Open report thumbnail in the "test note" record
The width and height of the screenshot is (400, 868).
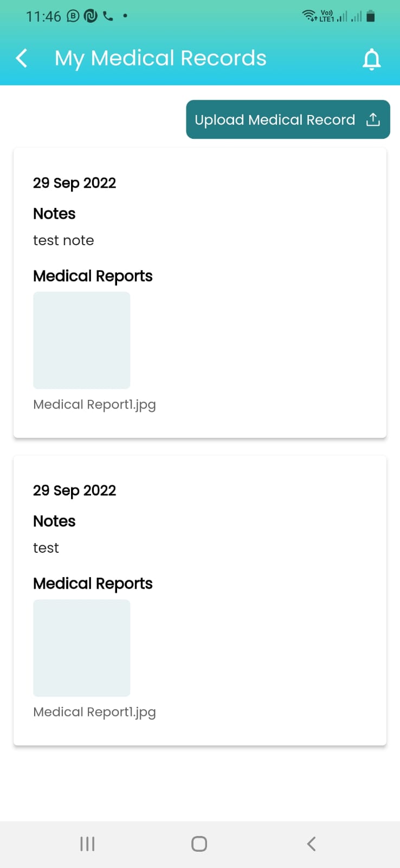[82, 340]
